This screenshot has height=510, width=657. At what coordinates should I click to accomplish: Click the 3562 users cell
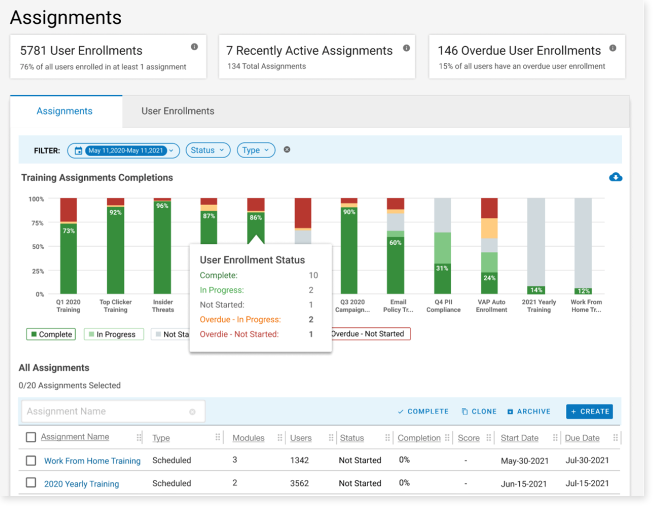pos(300,483)
